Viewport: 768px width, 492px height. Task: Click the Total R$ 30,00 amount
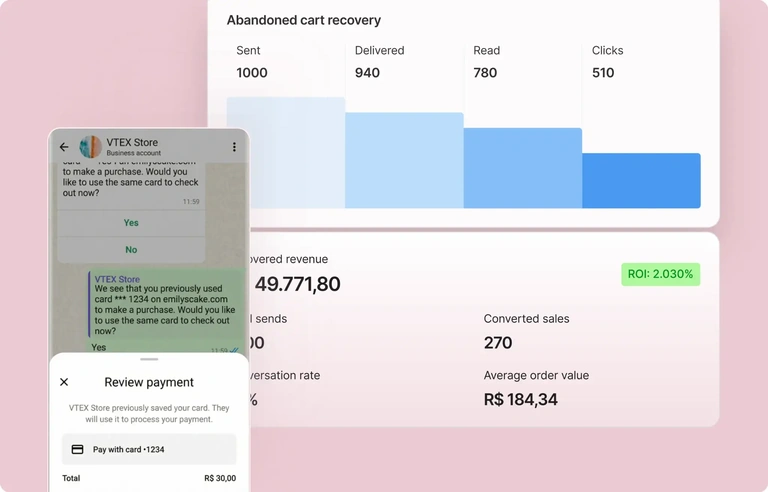click(220, 478)
